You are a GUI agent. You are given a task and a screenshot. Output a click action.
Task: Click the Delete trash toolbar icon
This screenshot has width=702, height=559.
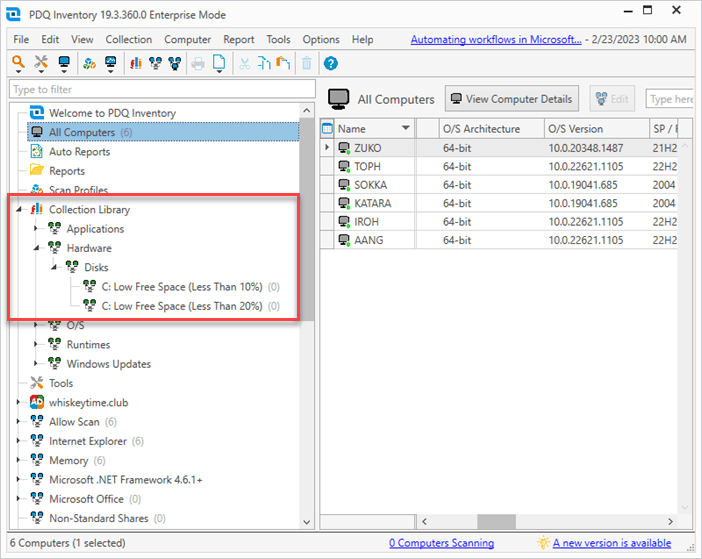tap(307, 64)
